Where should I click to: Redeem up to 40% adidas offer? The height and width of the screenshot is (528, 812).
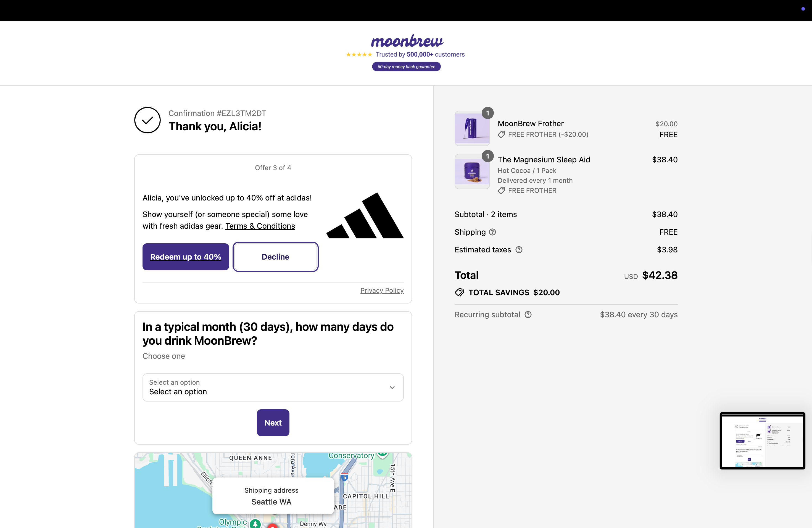click(x=186, y=257)
